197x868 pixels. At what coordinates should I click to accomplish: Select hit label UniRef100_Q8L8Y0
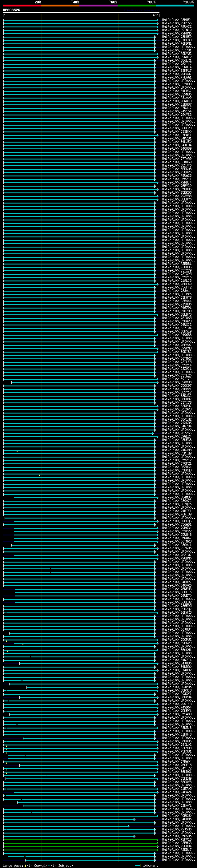click(x=176, y=199)
